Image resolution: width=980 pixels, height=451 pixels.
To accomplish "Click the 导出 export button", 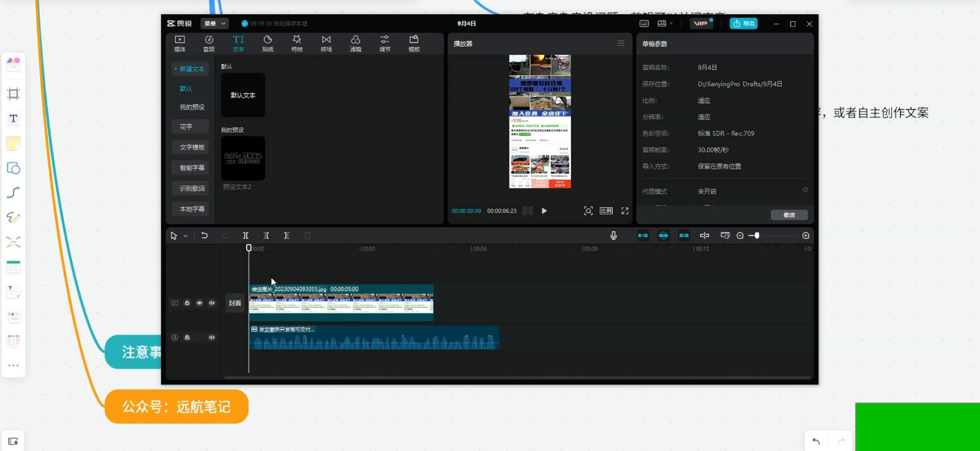I will [743, 24].
